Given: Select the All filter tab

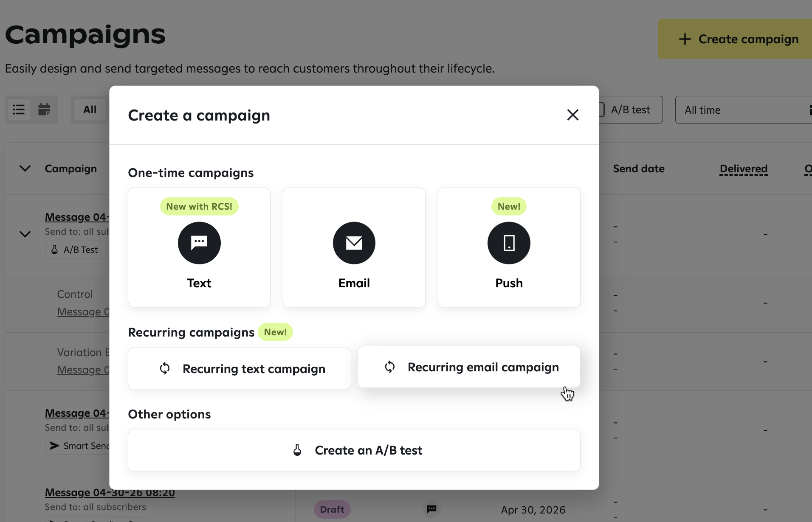Looking at the screenshot, I should [90, 110].
